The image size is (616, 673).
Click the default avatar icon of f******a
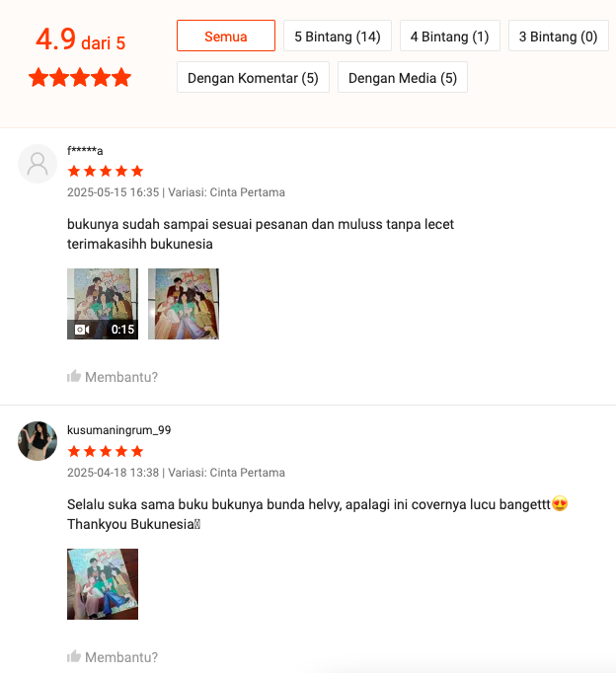38,164
